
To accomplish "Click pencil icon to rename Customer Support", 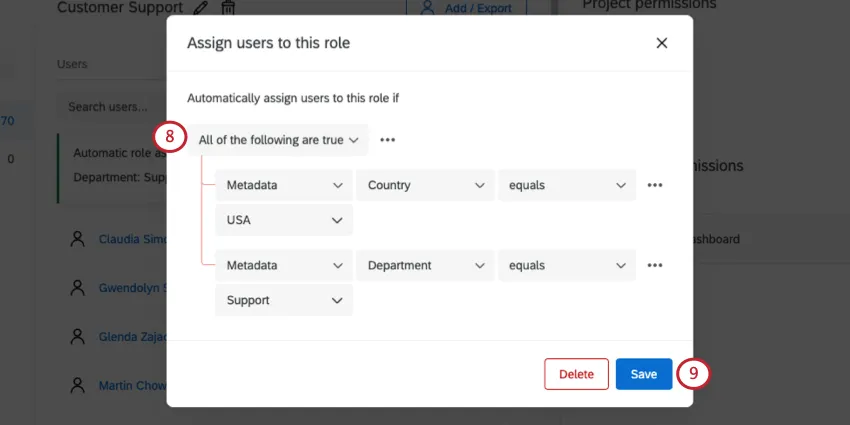I will click(x=201, y=8).
